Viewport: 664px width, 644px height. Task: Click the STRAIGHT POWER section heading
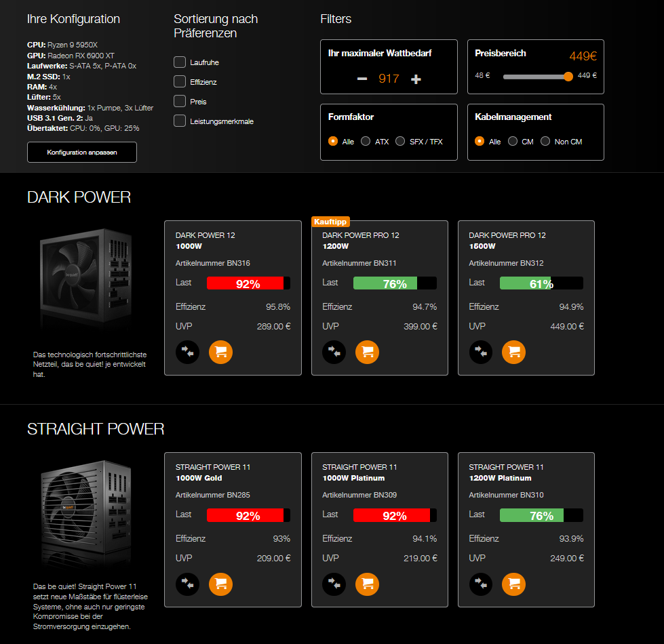pyautogui.click(x=96, y=429)
